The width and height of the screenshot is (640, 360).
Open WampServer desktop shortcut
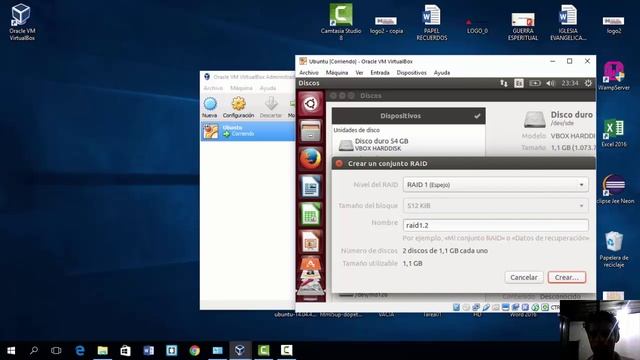[x=614, y=76]
